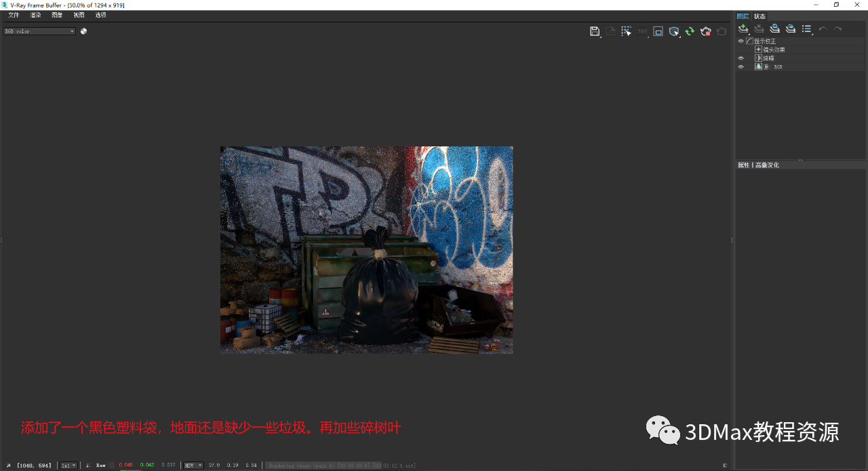Toggle visibility of the 源: RGB layer

click(x=741, y=66)
